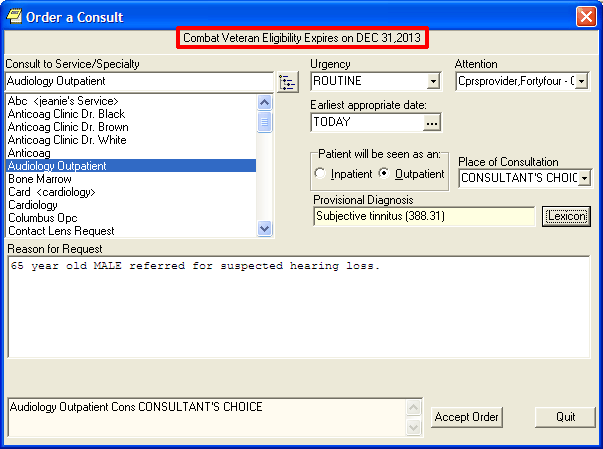Pick Anticoag Clinic Dr. Brown service

[67, 127]
